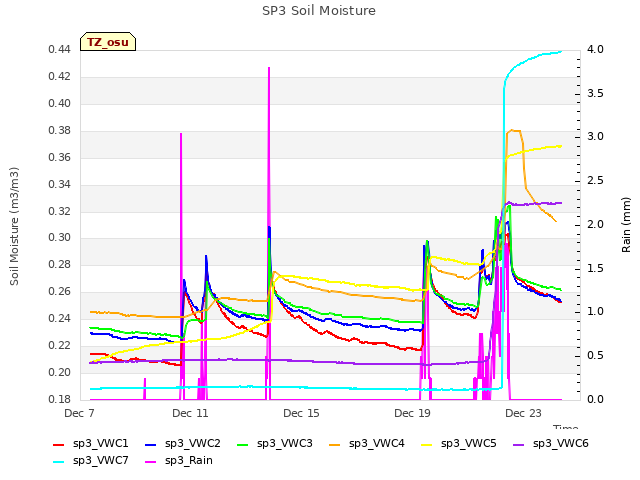Click the 0.0 rain axis value
The width and height of the screenshot is (640, 480).
(x=595, y=399)
